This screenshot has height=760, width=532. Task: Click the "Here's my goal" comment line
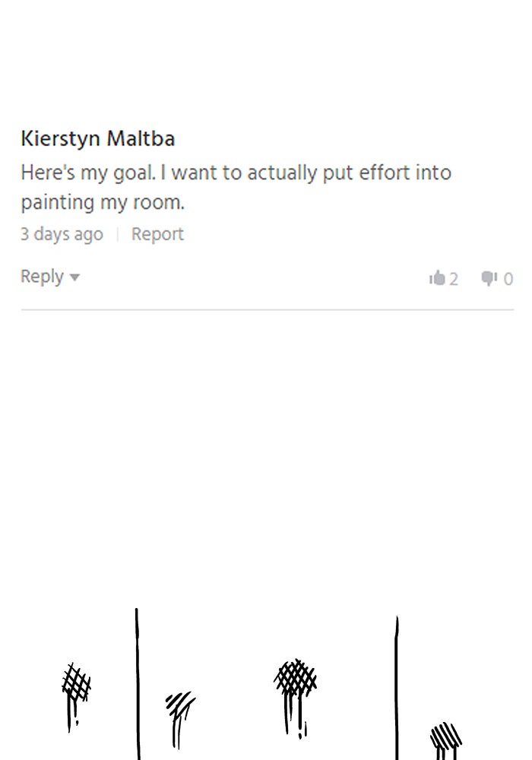[x=236, y=173]
